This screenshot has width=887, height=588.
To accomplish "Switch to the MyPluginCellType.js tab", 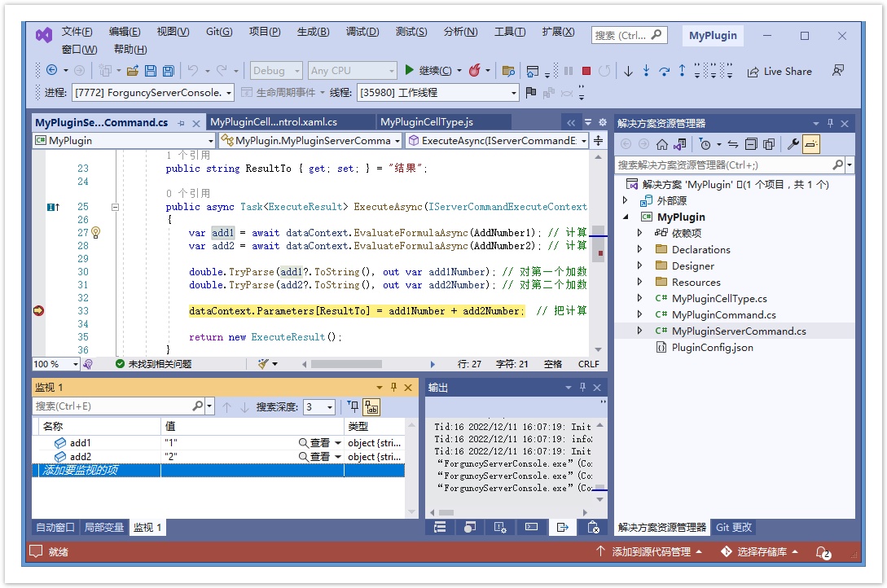I will 427,122.
